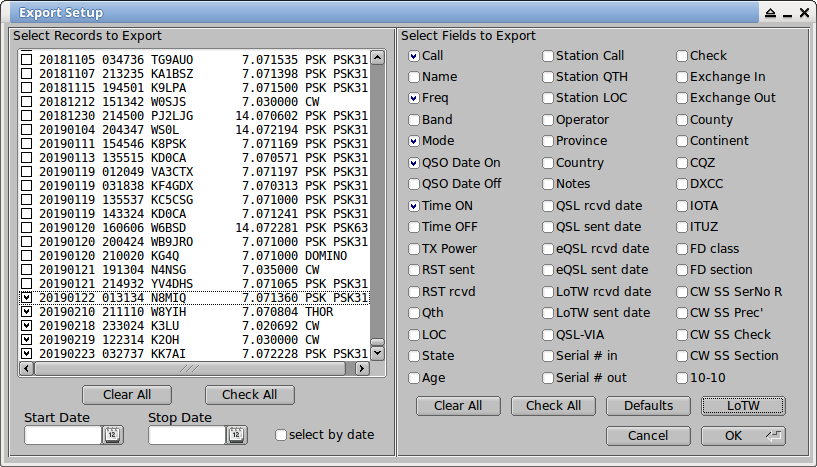
Task: Focus the Start Date input field
Action: click(x=63, y=435)
